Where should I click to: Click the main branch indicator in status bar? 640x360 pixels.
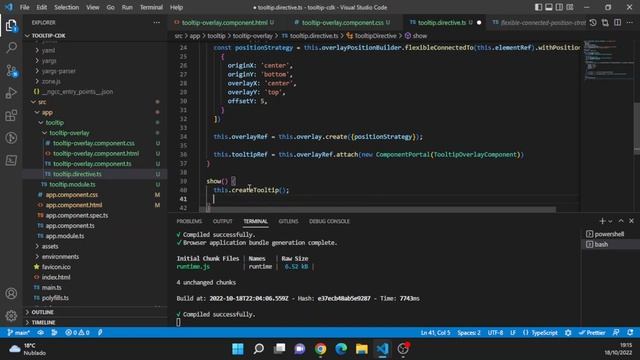[x=19, y=333]
